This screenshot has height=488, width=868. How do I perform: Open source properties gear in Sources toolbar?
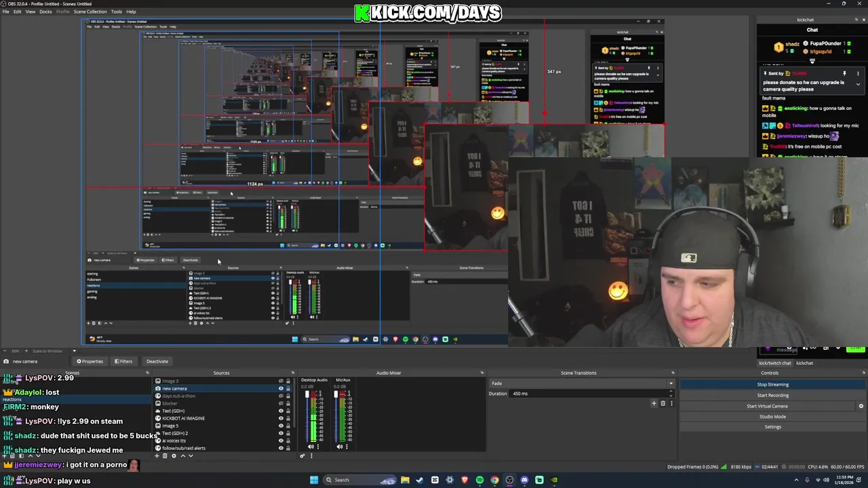coord(174,455)
